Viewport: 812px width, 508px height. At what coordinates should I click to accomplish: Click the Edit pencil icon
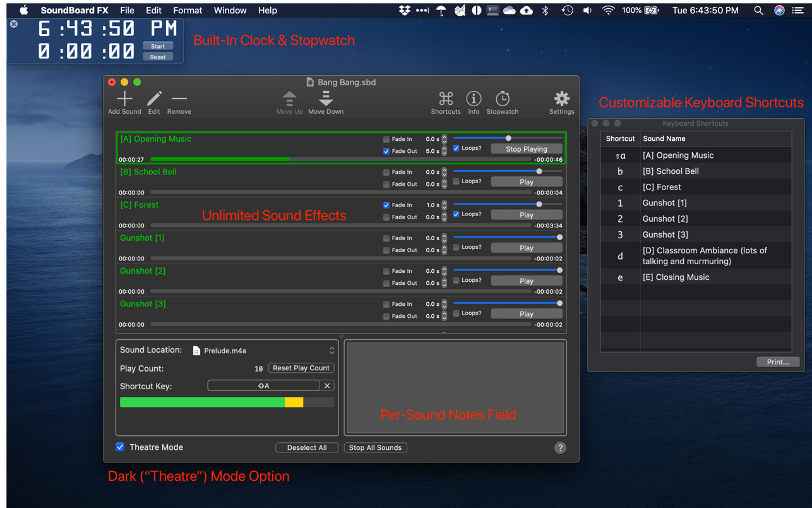click(x=154, y=99)
